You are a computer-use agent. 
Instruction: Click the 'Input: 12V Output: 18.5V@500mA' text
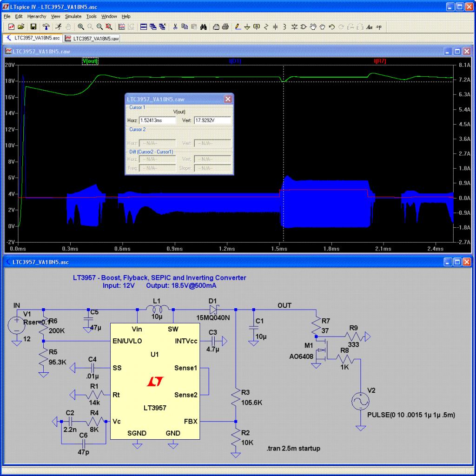[159, 286]
